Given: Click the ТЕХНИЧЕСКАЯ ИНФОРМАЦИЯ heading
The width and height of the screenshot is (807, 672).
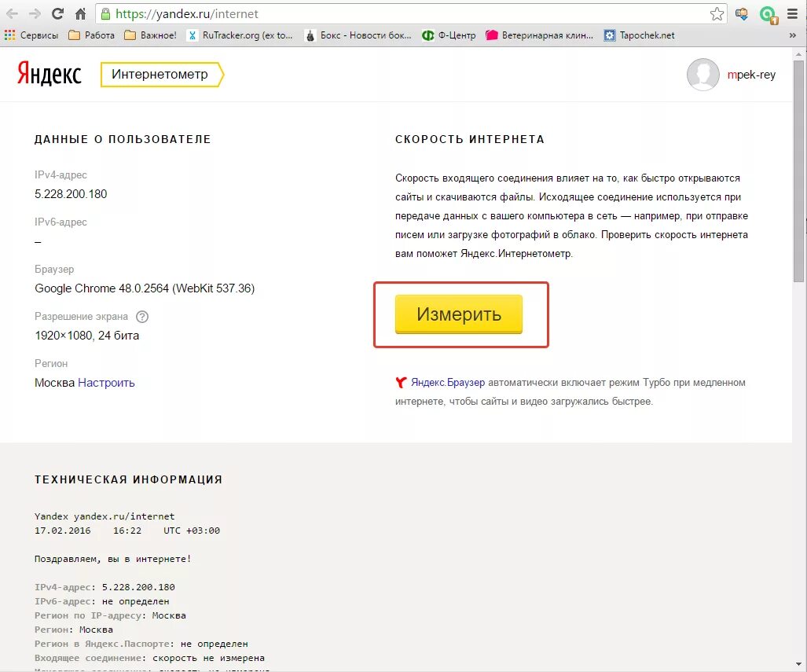Looking at the screenshot, I should (x=129, y=479).
